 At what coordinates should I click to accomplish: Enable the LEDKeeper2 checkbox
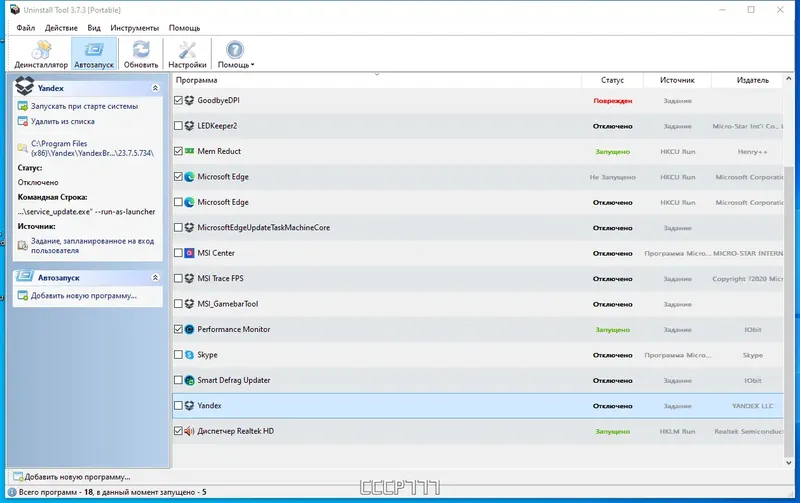pos(178,126)
